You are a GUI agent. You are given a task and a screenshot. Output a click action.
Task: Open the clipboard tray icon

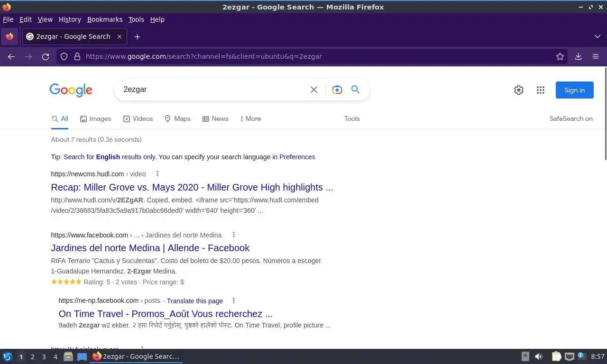[x=556, y=356]
